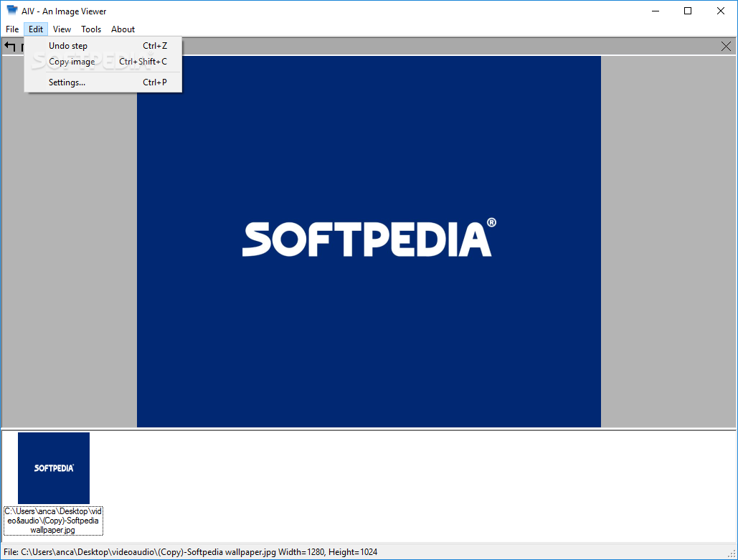Close the image panel with X icon
The width and height of the screenshot is (738, 560).
pyautogui.click(x=726, y=46)
